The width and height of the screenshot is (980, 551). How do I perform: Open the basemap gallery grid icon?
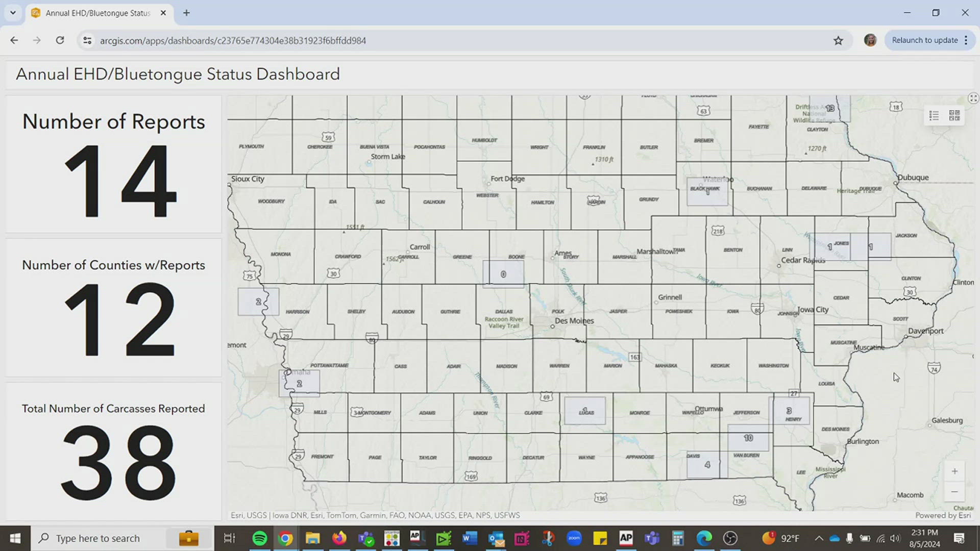click(954, 116)
